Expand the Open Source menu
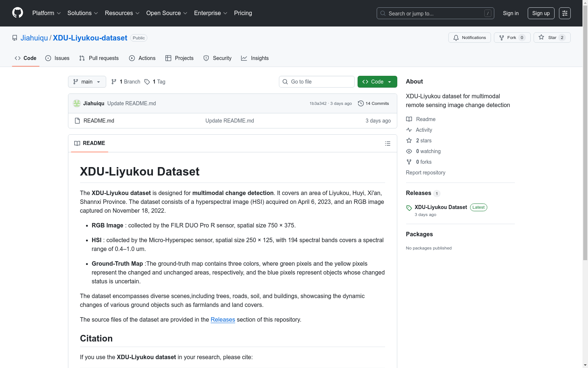The width and height of the screenshot is (588, 368). pyautogui.click(x=167, y=13)
